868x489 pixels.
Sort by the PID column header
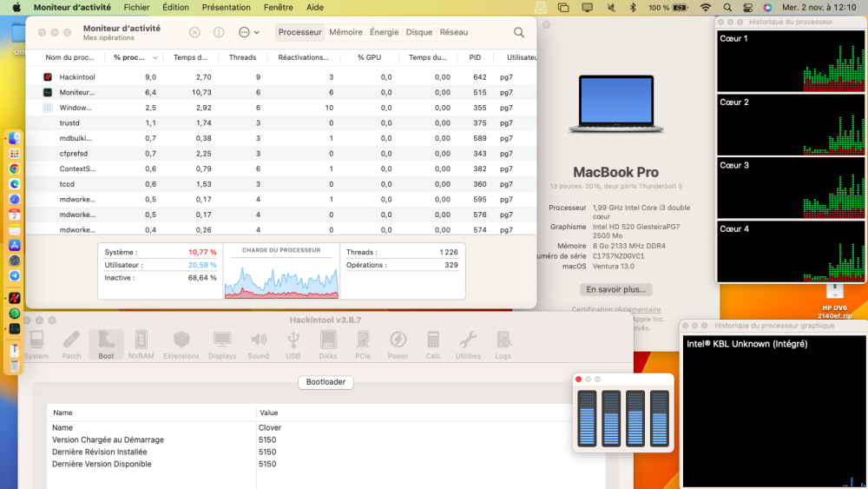(x=475, y=57)
